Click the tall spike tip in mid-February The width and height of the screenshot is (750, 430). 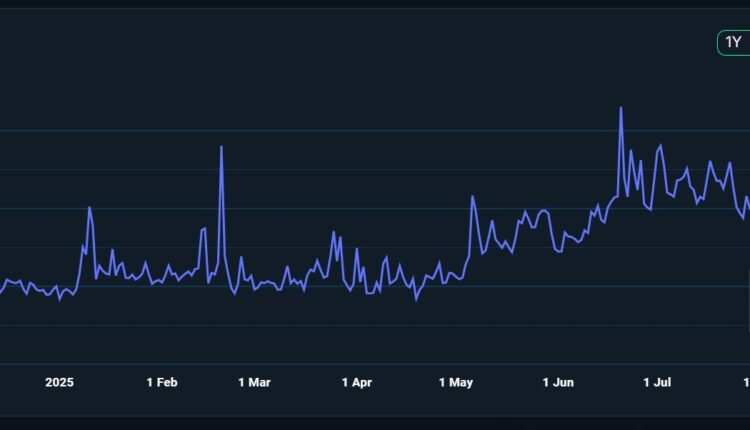click(221, 147)
